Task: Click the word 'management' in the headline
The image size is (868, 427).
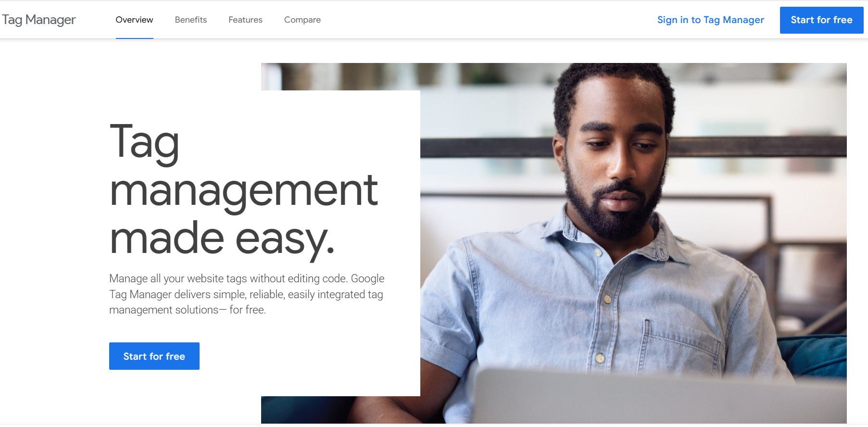Action: tap(244, 191)
